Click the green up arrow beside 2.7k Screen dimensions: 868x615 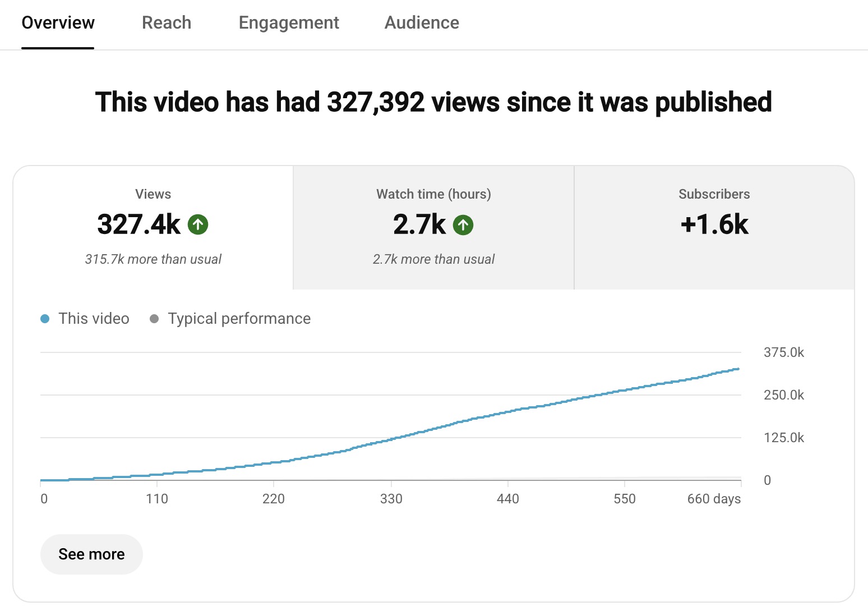click(463, 225)
